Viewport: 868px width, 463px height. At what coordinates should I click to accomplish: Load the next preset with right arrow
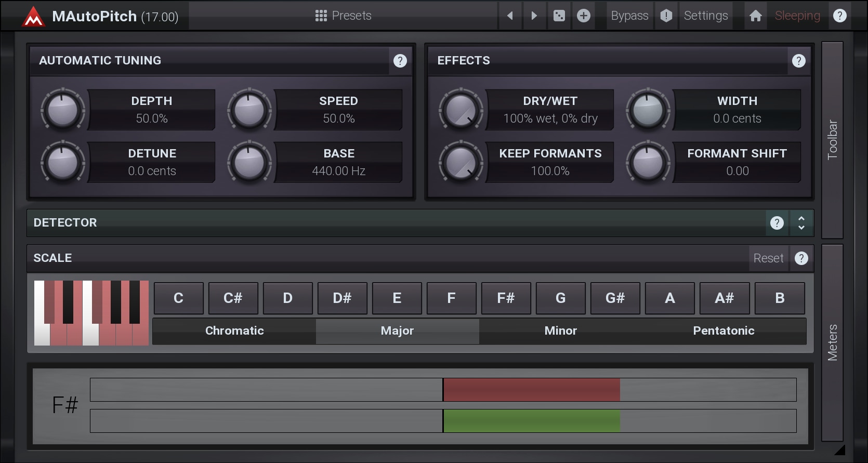[534, 16]
